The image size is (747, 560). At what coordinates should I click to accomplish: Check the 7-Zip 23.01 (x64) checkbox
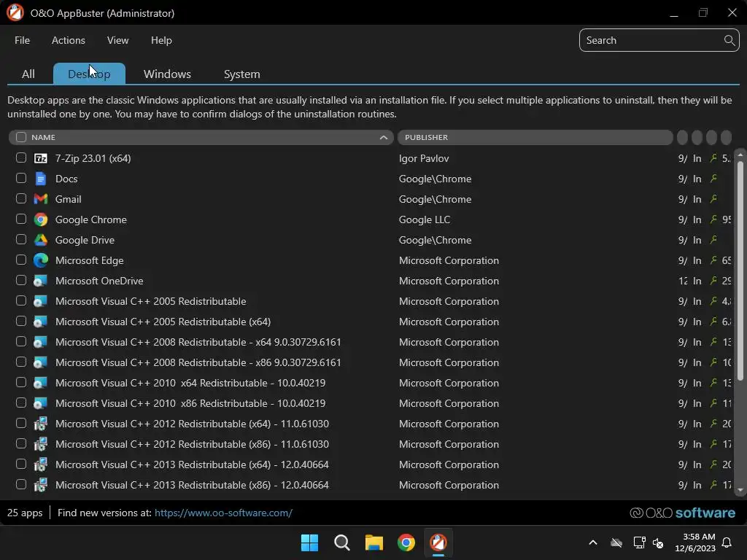21,157
